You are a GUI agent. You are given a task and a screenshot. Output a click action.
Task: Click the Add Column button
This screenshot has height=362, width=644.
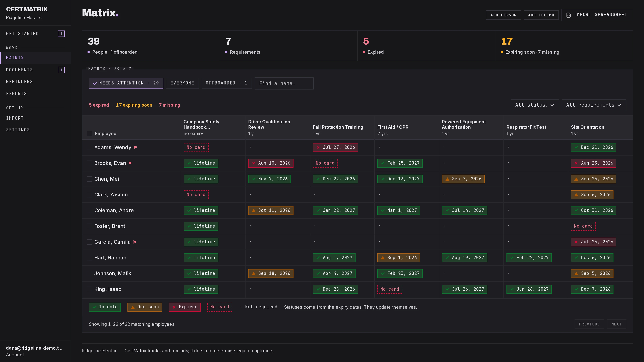(x=541, y=15)
